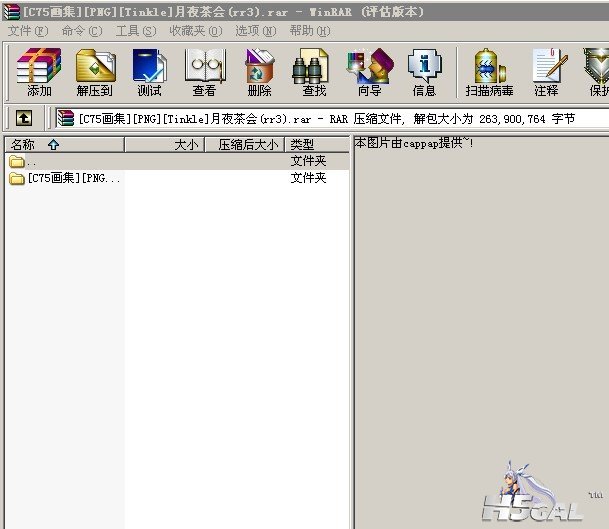Click WinRAR title bar app icon
The height and width of the screenshot is (529, 609).
point(11,12)
